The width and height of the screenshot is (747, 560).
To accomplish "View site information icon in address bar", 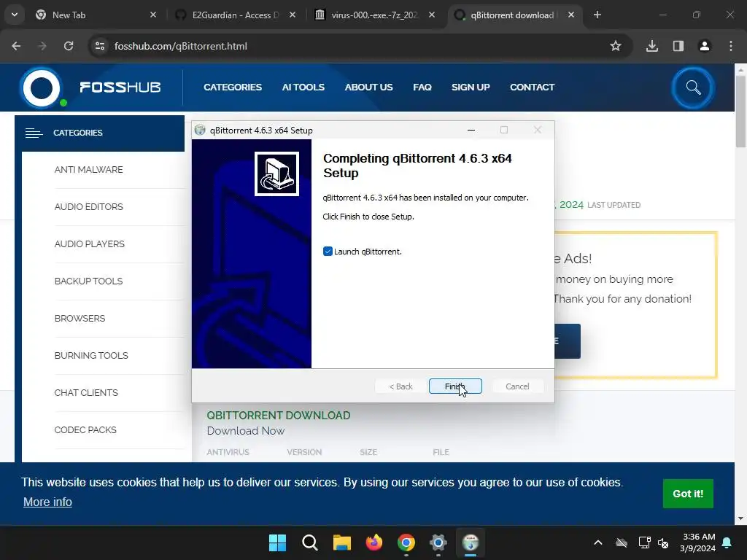I will coord(100,46).
